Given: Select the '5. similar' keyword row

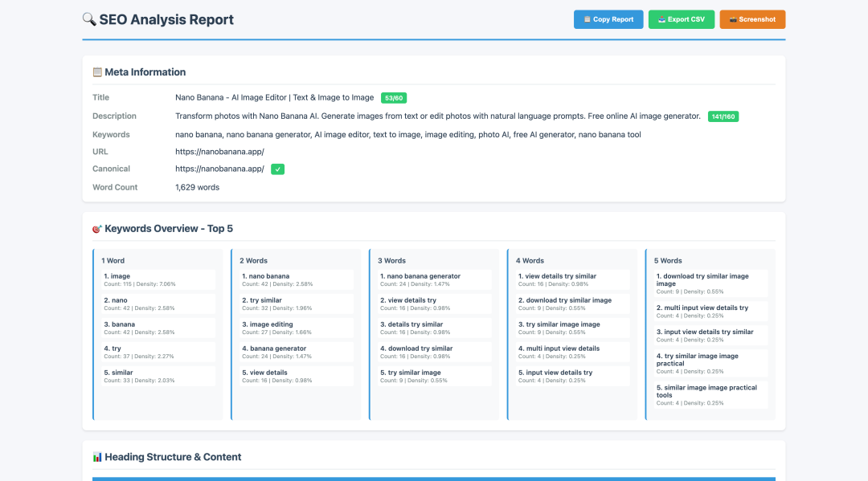Looking at the screenshot, I should click(x=158, y=376).
